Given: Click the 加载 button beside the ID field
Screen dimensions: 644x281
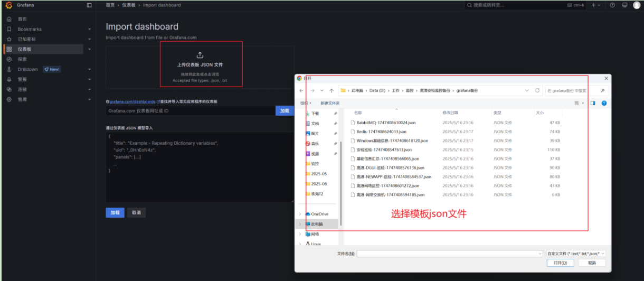Looking at the screenshot, I should 285,111.
